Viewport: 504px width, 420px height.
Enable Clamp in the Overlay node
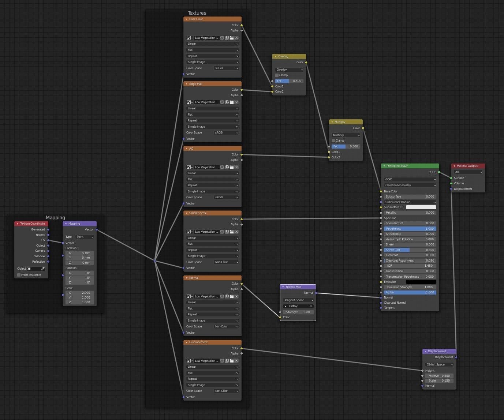(277, 75)
